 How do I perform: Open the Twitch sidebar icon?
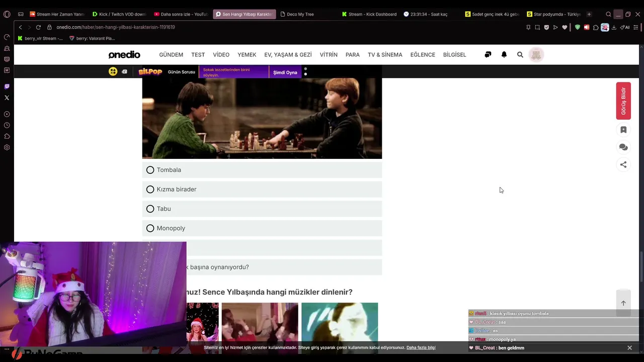point(7,86)
